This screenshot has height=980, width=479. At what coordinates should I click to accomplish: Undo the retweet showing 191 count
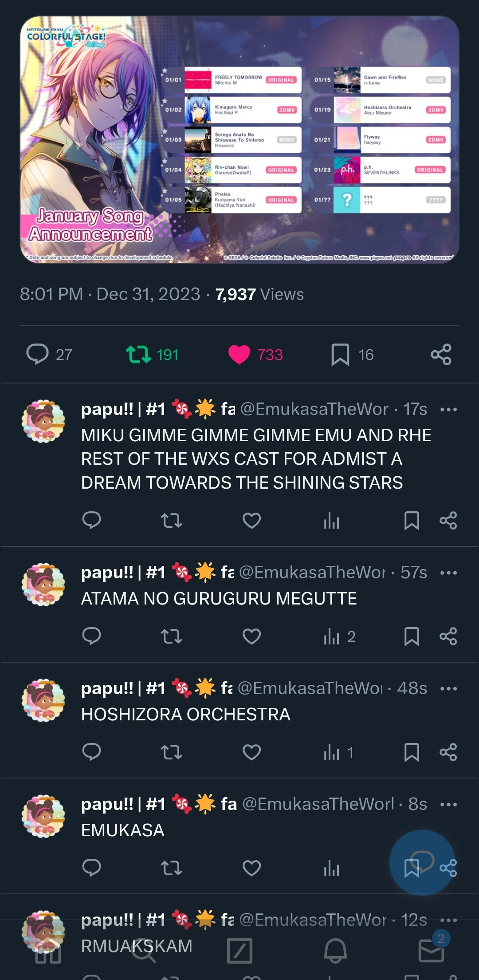[139, 355]
